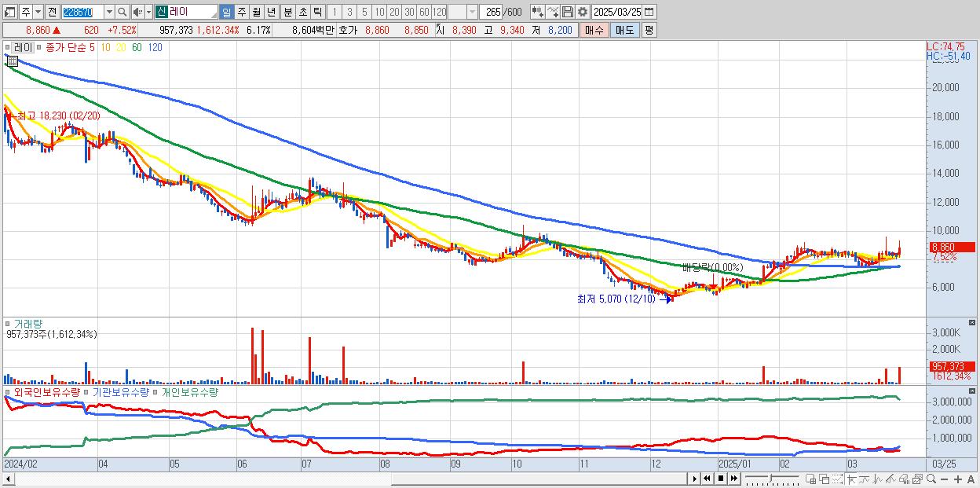
Task: Click the overlapping windows icon in bottom toolbar
Action: tap(825, 479)
